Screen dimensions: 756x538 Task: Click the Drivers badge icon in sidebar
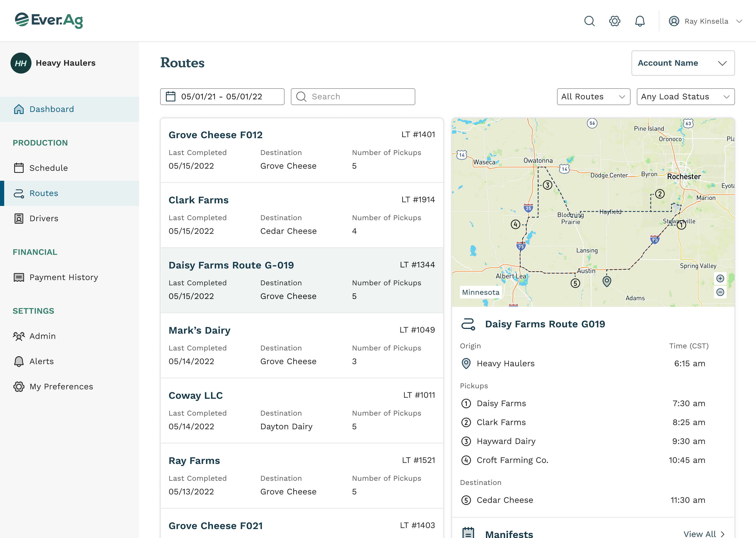pyautogui.click(x=19, y=218)
